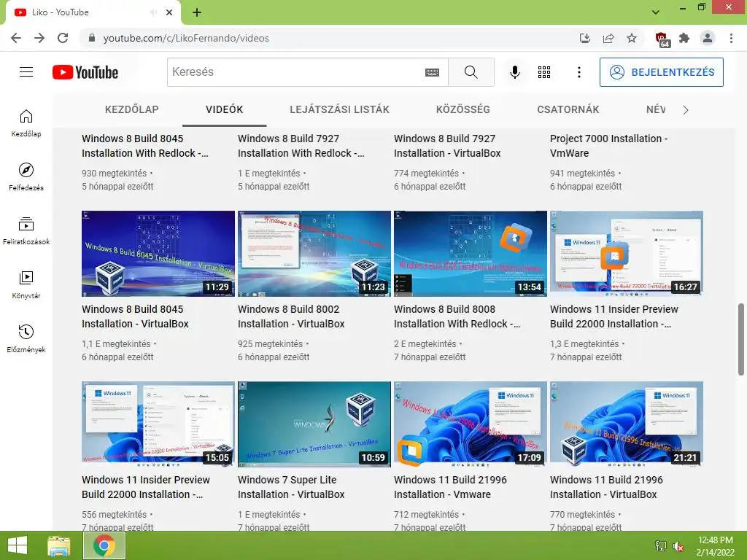
Task: Open YouTube settings three-dot menu
Action: (x=578, y=72)
